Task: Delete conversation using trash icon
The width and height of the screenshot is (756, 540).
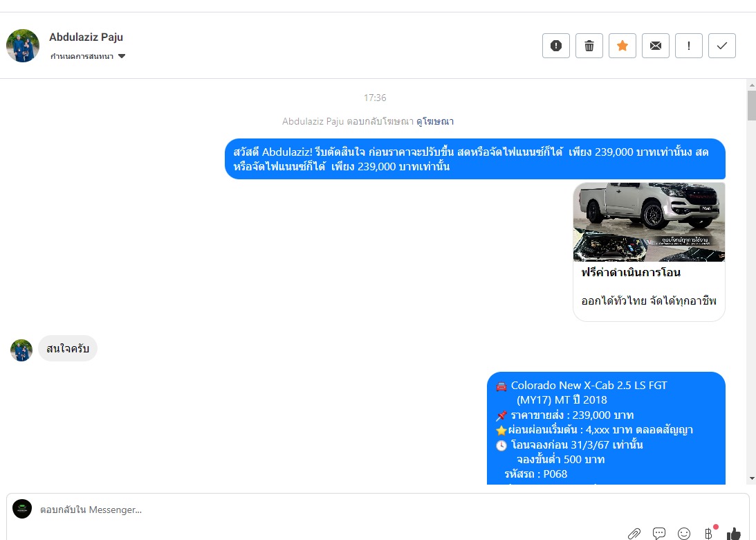Action: click(x=589, y=46)
